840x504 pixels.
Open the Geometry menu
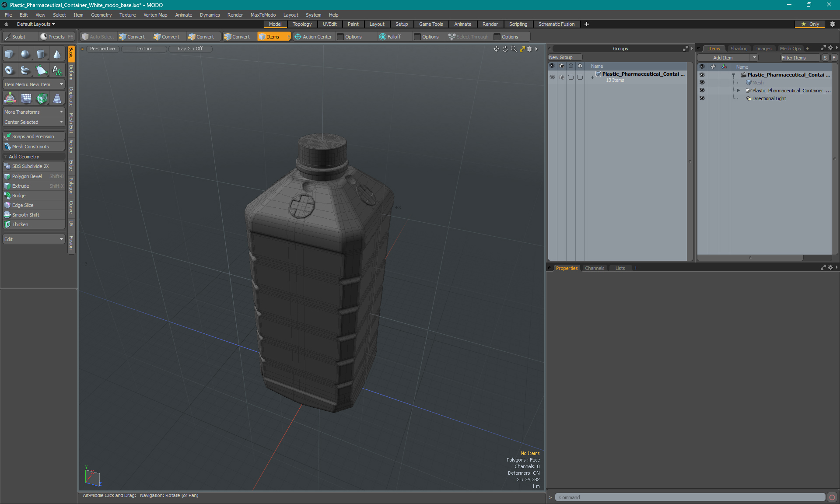tap(101, 15)
